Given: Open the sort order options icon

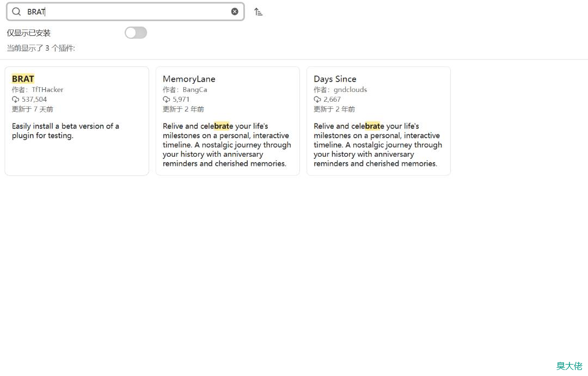Looking at the screenshot, I should (x=258, y=11).
